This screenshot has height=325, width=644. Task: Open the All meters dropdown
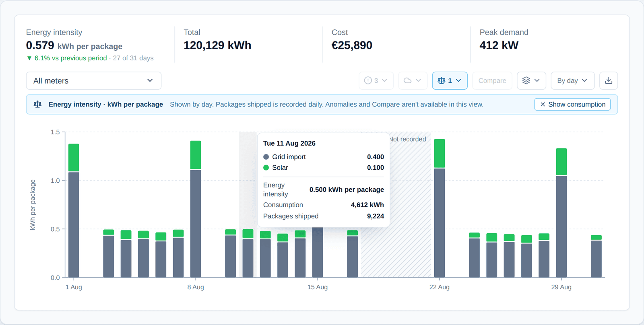[94, 81]
